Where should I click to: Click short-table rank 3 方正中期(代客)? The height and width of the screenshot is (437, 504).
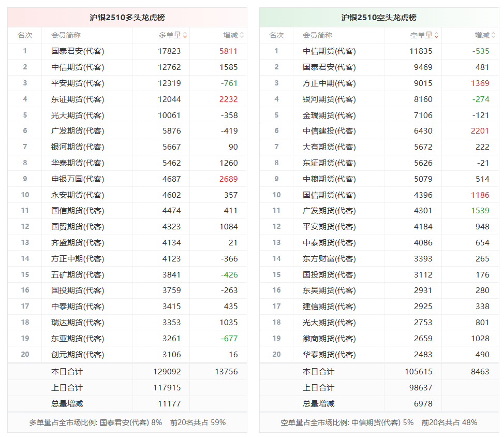click(x=330, y=83)
